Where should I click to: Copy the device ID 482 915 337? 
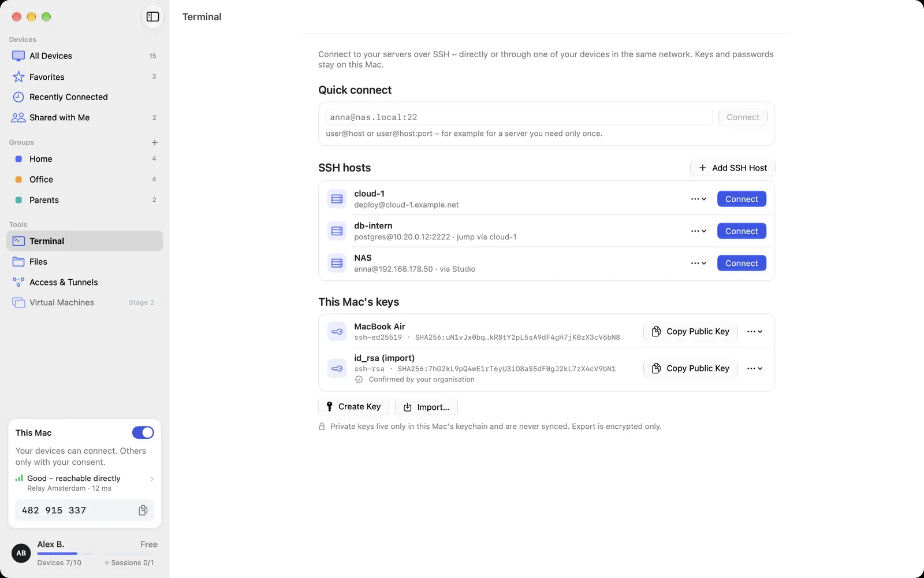(143, 510)
